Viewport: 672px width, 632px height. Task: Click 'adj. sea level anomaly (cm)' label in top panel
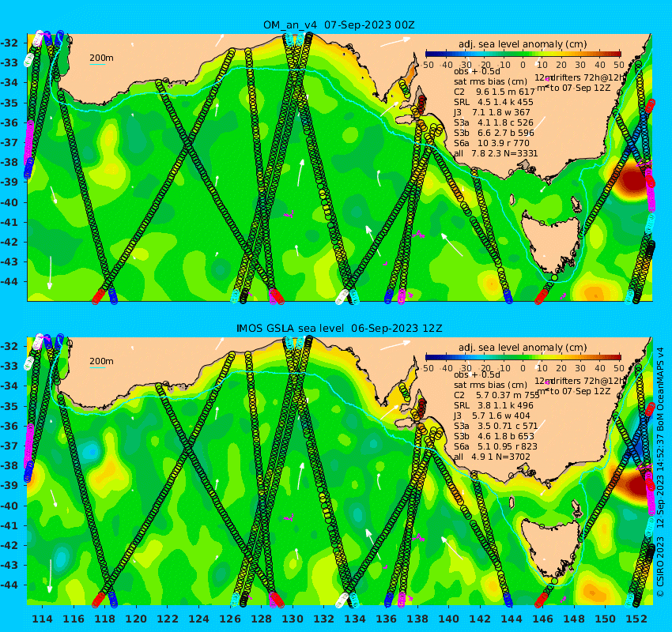[523, 44]
